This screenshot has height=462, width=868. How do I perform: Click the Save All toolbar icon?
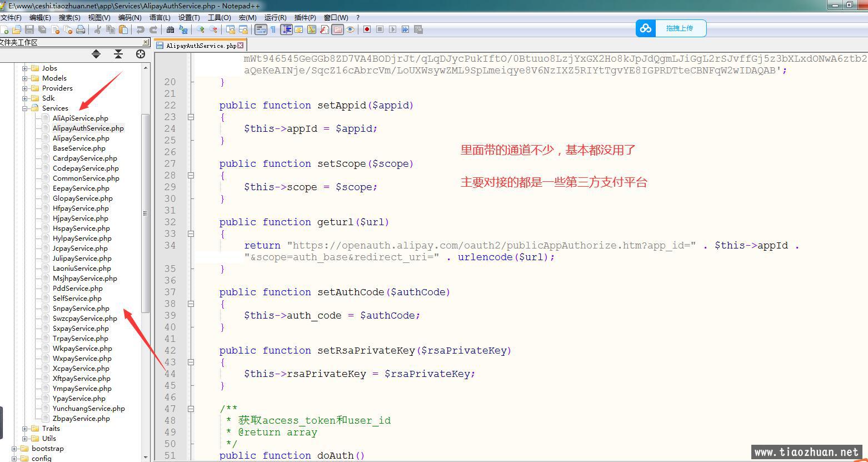[x=42, y=29]
